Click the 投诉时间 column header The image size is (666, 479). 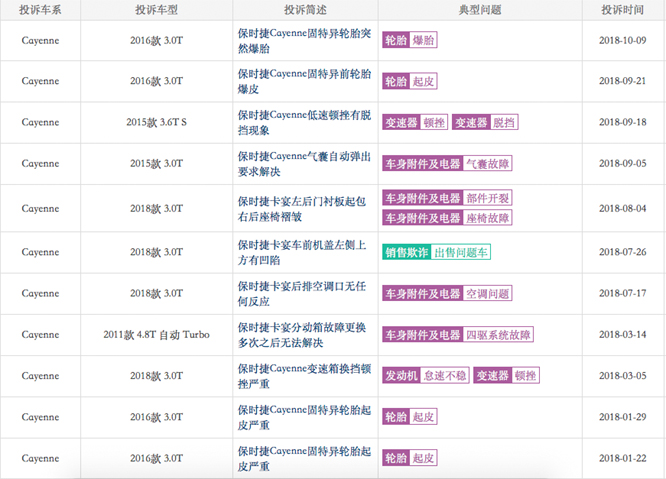click(x=623, y=9)
